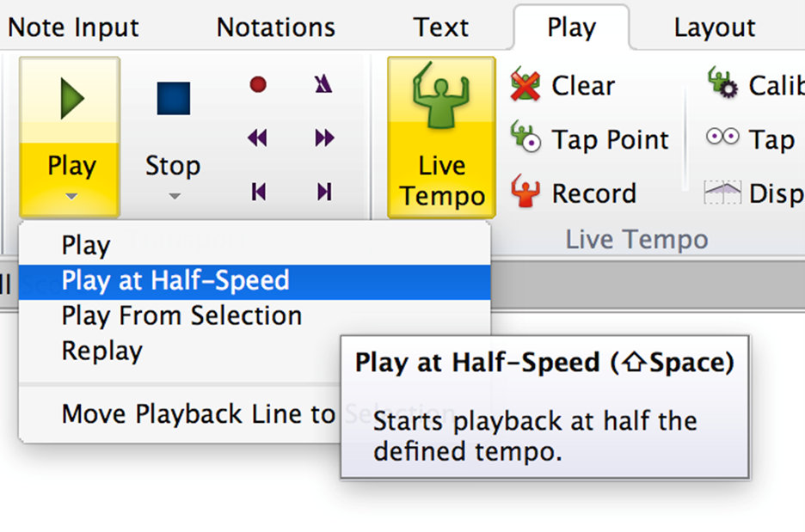Stop playback with the blue square
Image resolution: width=805 pixels, height=532 pixels.
tap(174, 98)
